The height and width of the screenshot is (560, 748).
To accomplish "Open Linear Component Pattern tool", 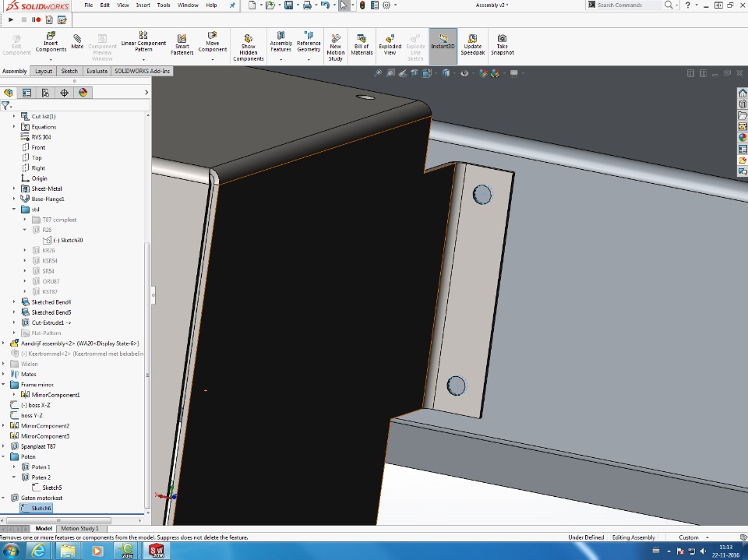I will click(143, 42).
